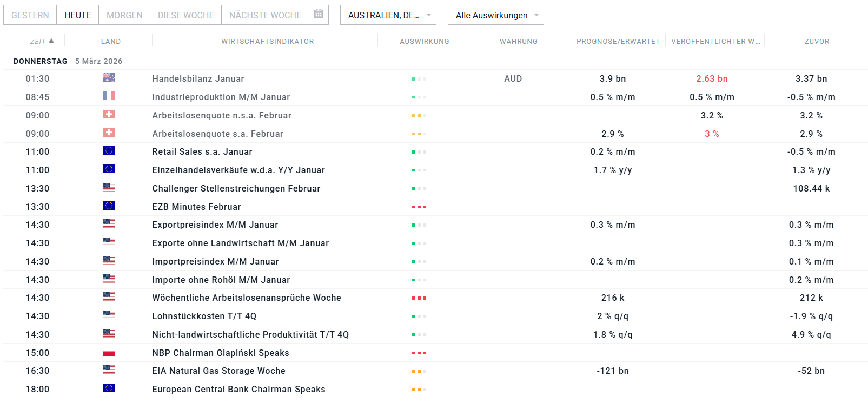Switch to NÄCHSTE WOCHE tab
Screen dimensions: 868x409
[x=265, y=15]
